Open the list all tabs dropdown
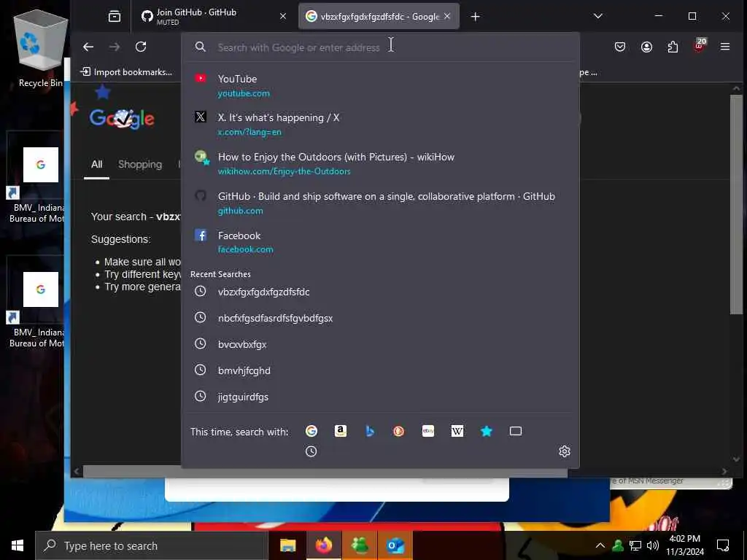The width and height of the screenshot is (747, 560). (x=598, y=16)
